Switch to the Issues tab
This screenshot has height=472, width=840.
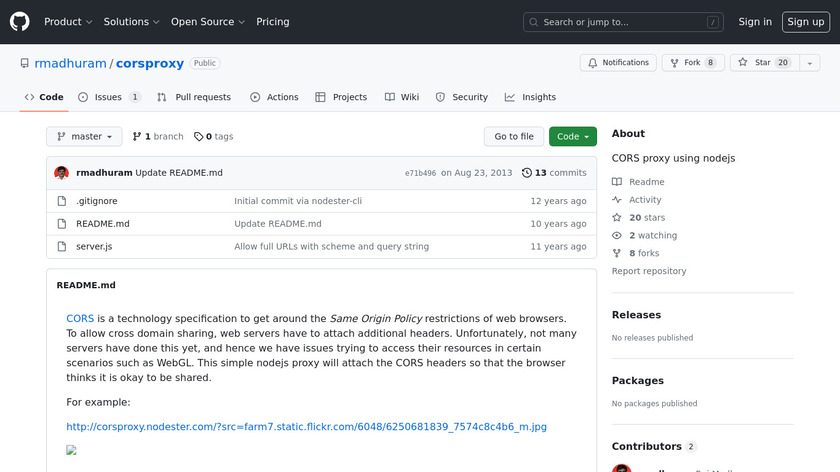pos(109,97)
